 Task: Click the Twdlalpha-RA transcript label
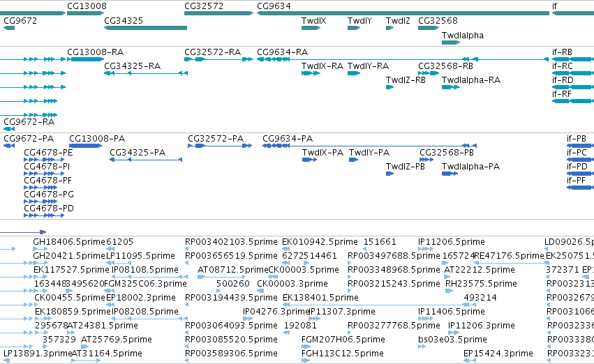tap(471, 79)
